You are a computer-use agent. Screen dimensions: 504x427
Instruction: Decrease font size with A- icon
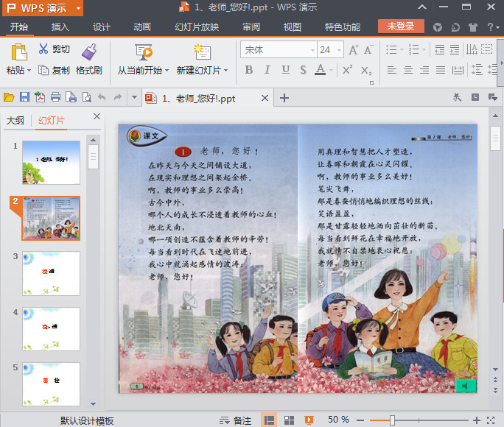(368, 50)
